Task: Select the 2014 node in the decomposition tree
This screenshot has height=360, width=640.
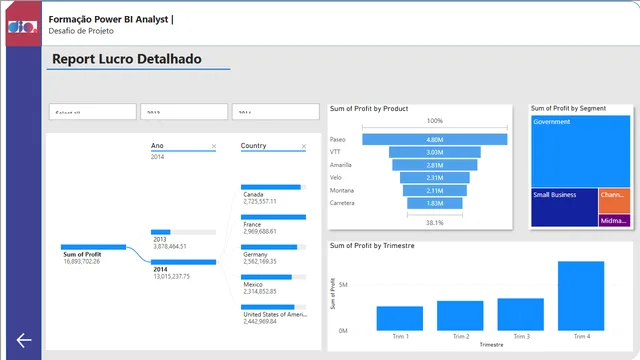Action: (183, 262)
